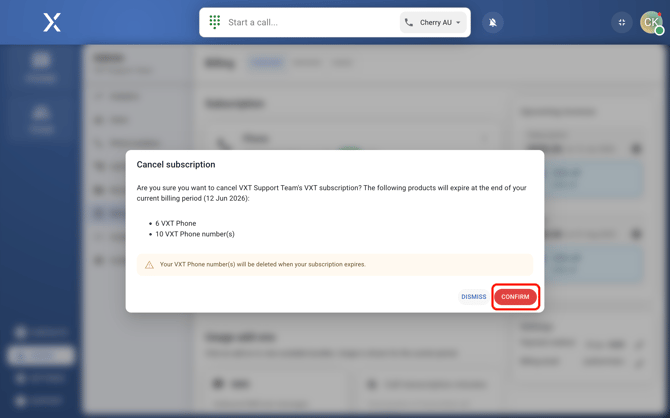Open the green dialpad icon
The width and height of the screenshot is (670, 418).
pos(215,22)
